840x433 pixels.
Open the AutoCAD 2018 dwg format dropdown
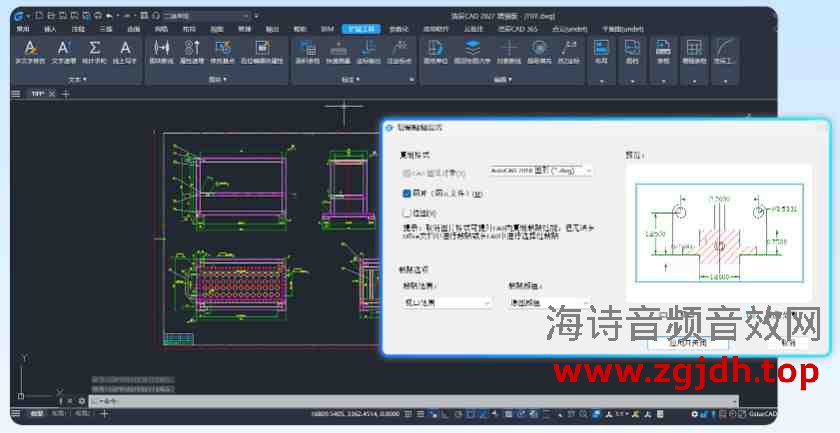(541, 171)
